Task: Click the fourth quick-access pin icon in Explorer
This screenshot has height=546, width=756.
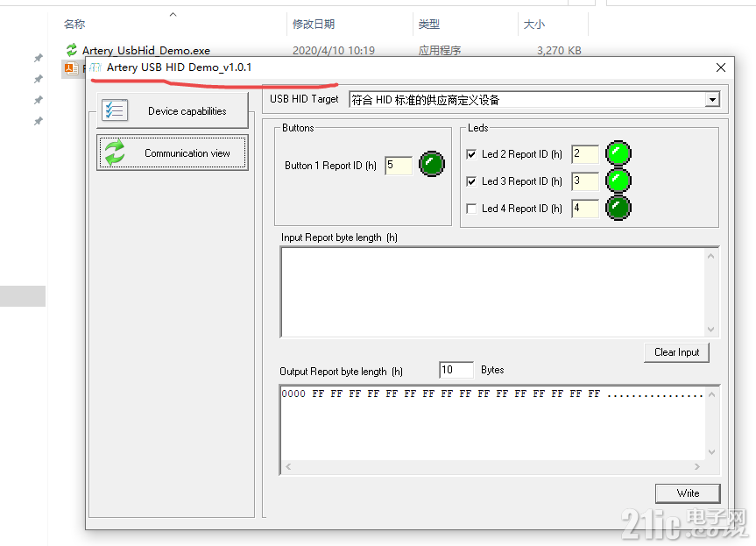Action: pyautogui.click(x=38, y=121)
